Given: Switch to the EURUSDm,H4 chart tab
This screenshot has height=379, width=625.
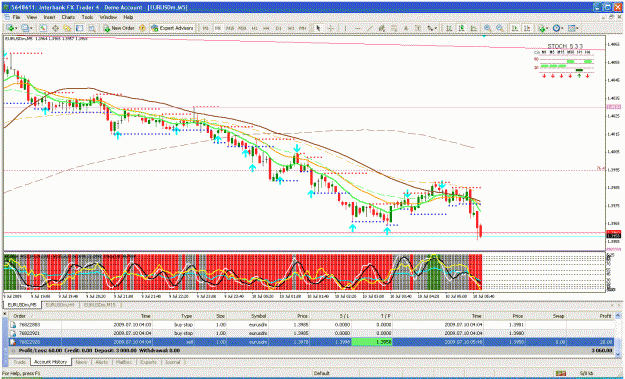Looking at the screenshot, I should (60, 305).
